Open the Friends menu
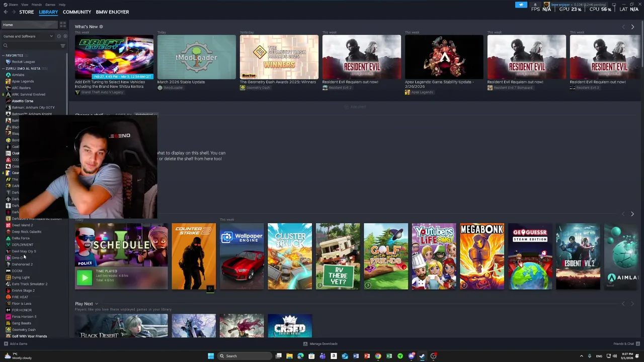This screenshot has width=644, height=362. click(x=37, y=5)
